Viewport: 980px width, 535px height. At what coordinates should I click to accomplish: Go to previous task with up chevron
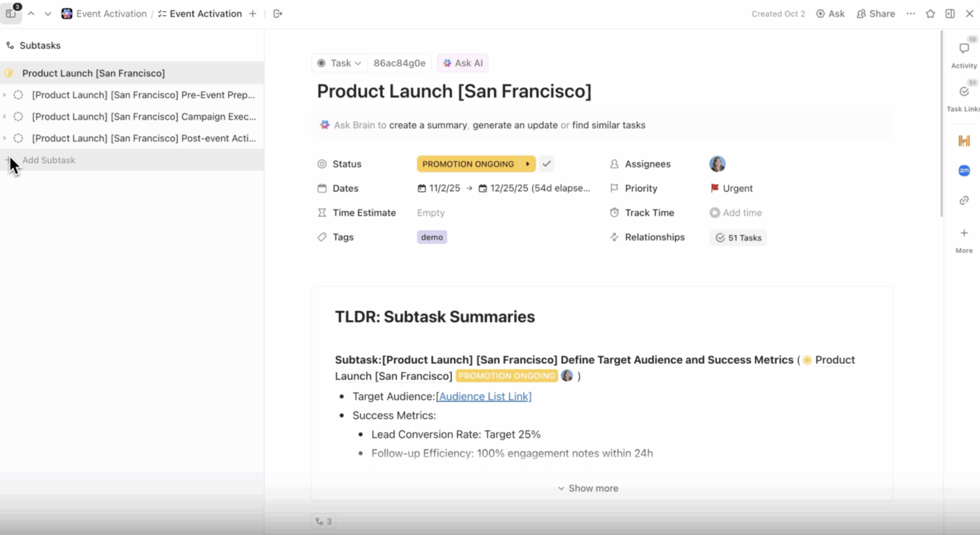(x=31, y=13)
